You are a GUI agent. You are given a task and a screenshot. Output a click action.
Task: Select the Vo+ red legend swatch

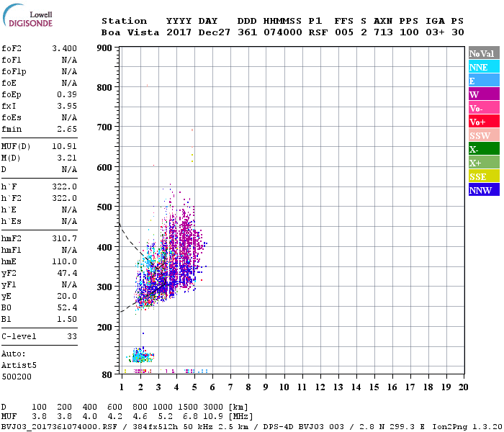coord(484,122)
